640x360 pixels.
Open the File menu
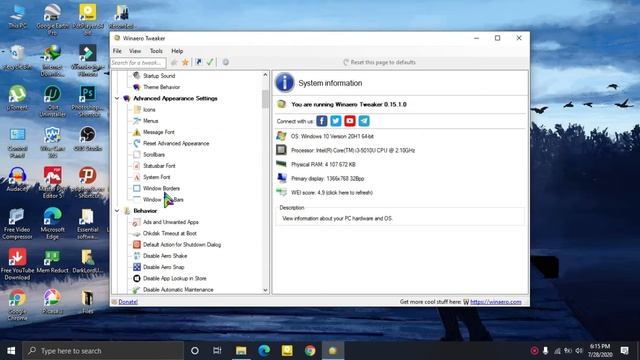point(117,51)
